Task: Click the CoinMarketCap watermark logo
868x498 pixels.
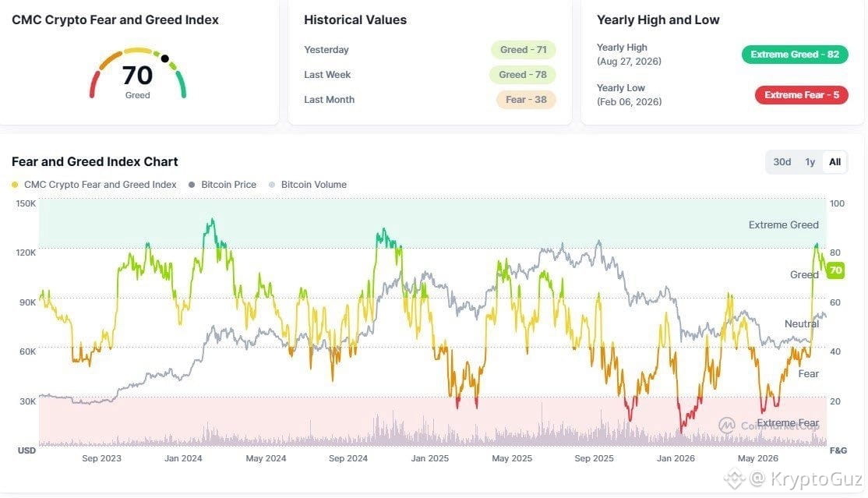Action: 727,426
